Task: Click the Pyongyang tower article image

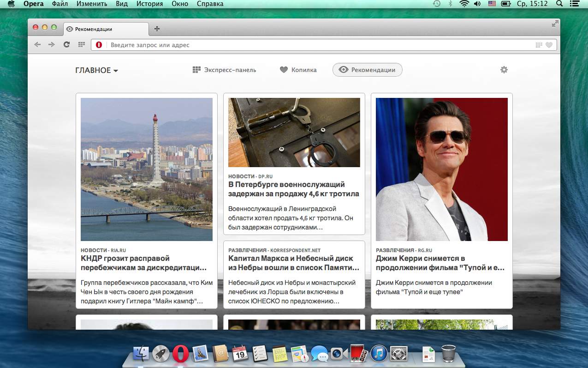Action: pyautogui.click(x=146, y=169)
